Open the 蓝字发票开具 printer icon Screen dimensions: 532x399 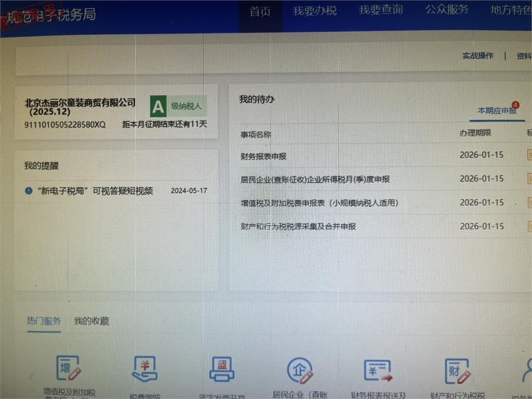click(222, 369)
